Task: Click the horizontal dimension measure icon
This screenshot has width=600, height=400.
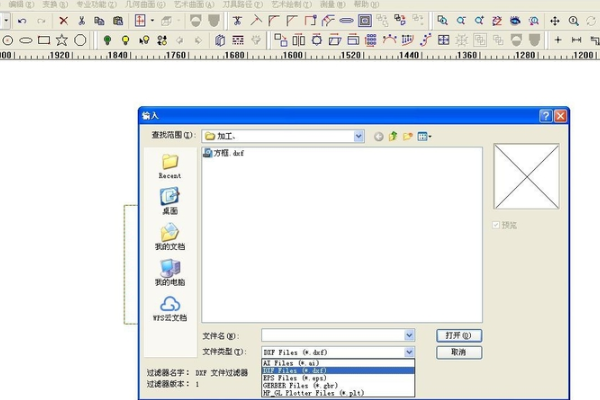Action: (576, 40)
